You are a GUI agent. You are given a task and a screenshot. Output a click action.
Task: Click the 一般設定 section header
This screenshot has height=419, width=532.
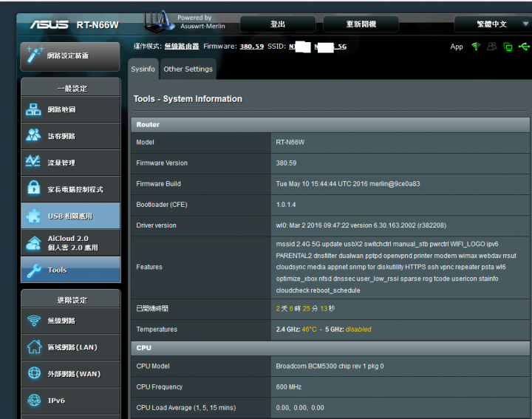(71, 88)
